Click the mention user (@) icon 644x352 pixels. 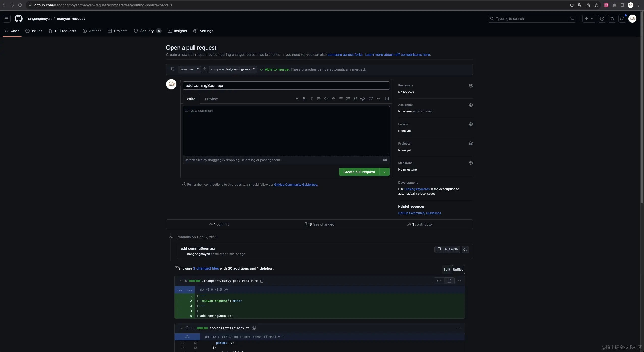[362, 99]
